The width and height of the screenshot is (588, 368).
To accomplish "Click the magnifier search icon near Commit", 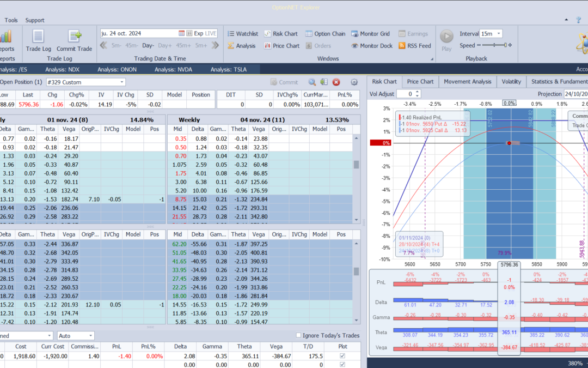I will pos(312,82).
